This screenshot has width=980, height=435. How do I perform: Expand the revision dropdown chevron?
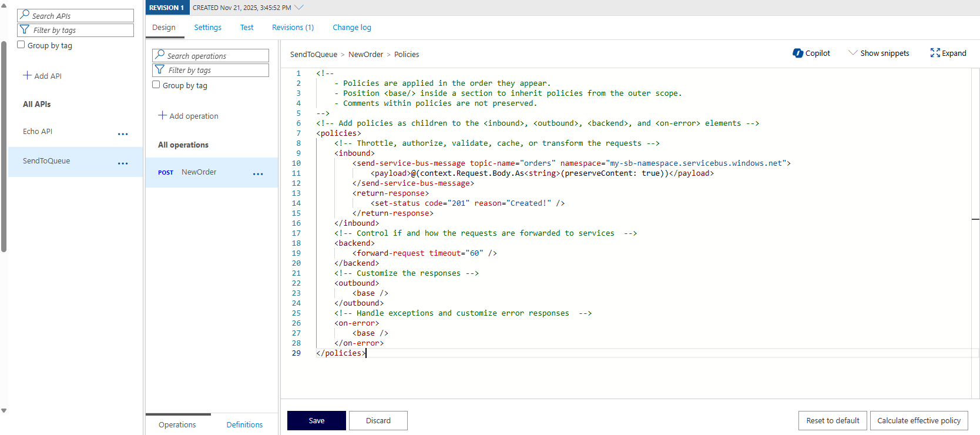(299, 8)
